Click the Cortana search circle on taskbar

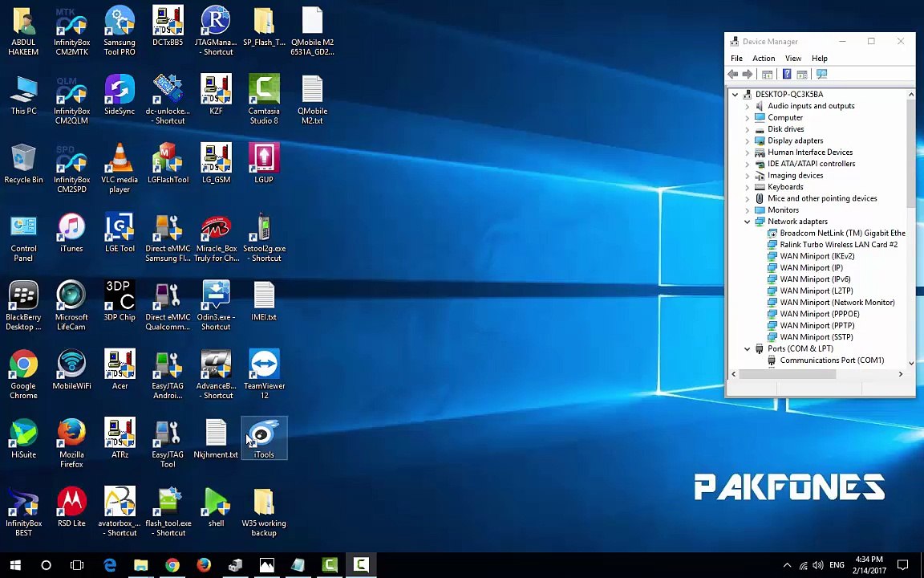46,565
